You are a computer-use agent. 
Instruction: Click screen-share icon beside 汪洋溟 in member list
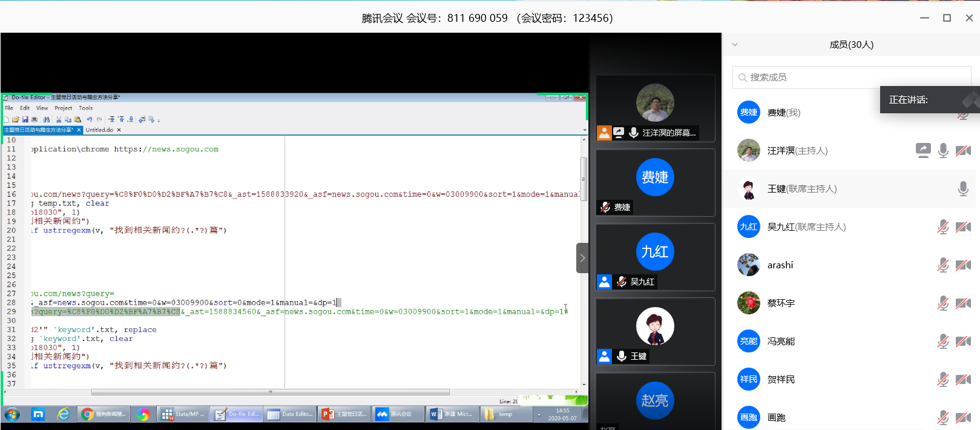pyautogui.click(x=922, y=150)
